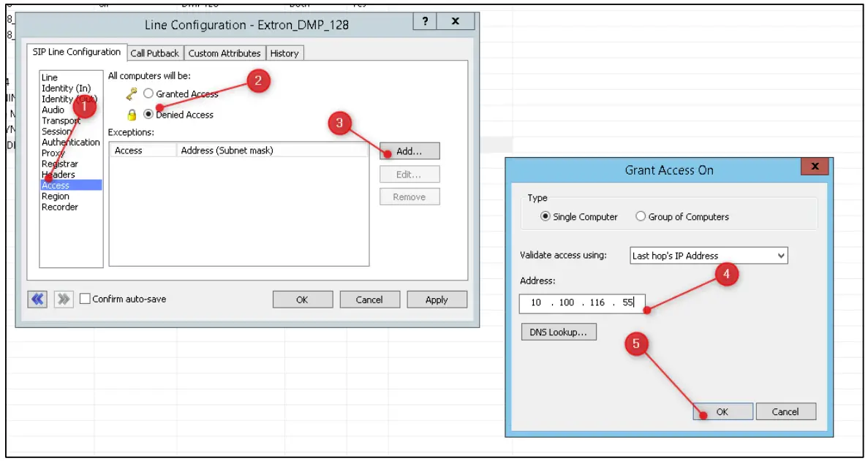Cancel the Line Configuration dialog
This screenshot has height=461, width=868.
point(369,299)
